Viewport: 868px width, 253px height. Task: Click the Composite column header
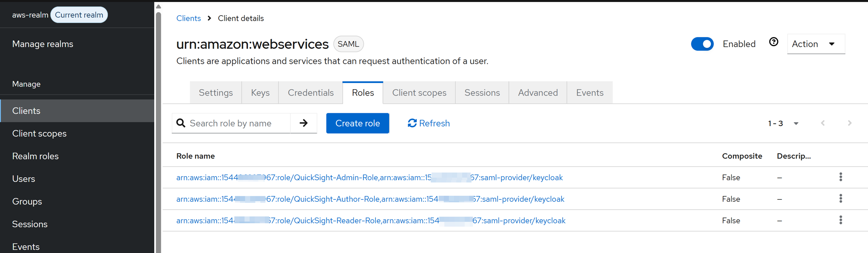tap(742, 156)
